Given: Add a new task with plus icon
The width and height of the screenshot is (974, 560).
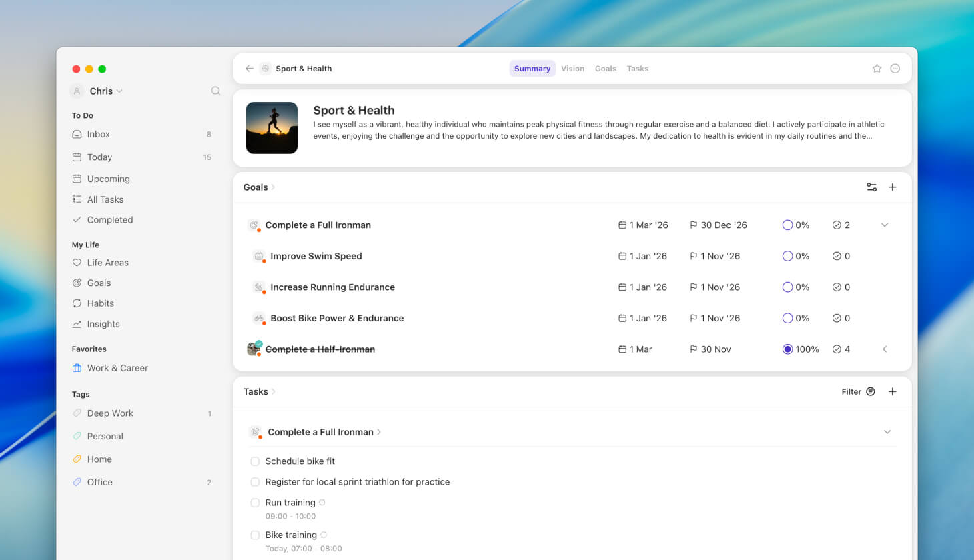Looking at the screenshot, I should pos(893,391).
